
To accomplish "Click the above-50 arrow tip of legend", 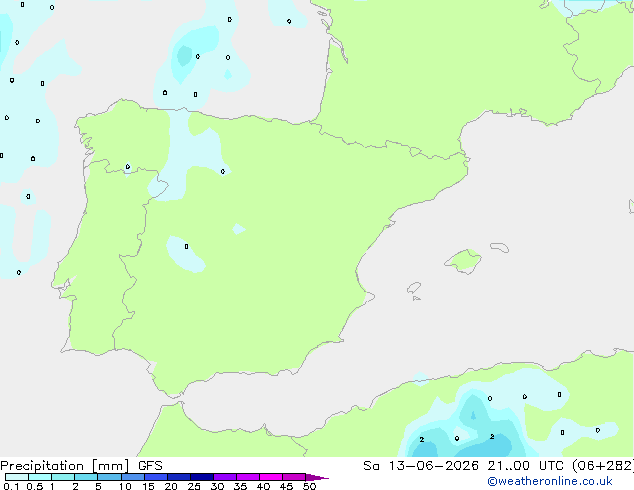I will tap(317, 477).
